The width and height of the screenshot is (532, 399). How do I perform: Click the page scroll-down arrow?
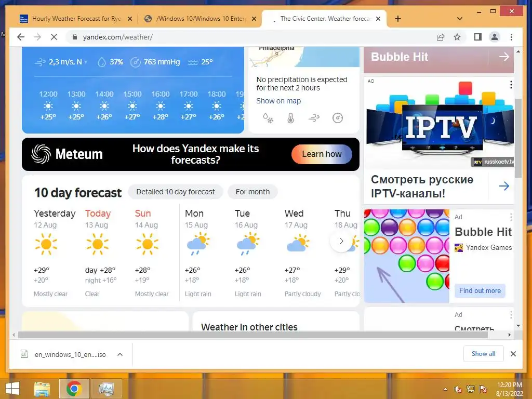point(518,326)
